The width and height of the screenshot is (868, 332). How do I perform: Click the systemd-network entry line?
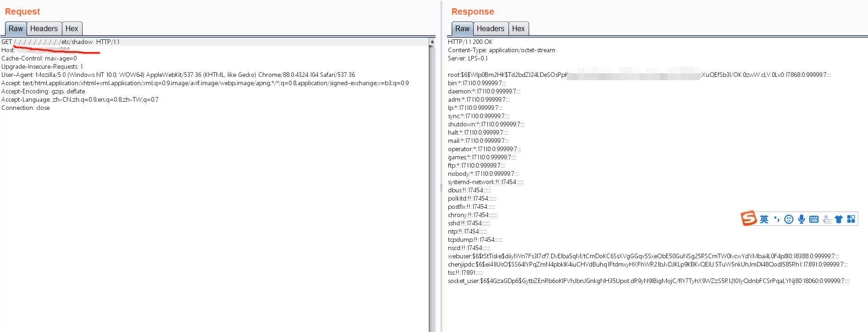pos(486,182)
